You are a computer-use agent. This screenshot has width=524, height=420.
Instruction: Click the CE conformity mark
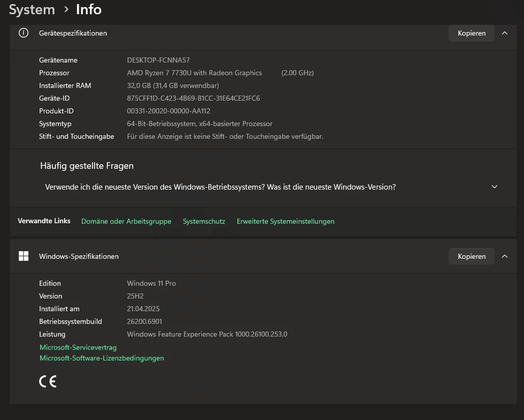click(x=48, y=381)
